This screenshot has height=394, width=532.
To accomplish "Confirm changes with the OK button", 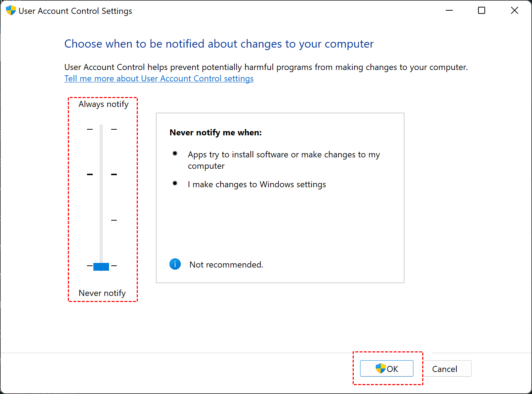I will 386,369.
